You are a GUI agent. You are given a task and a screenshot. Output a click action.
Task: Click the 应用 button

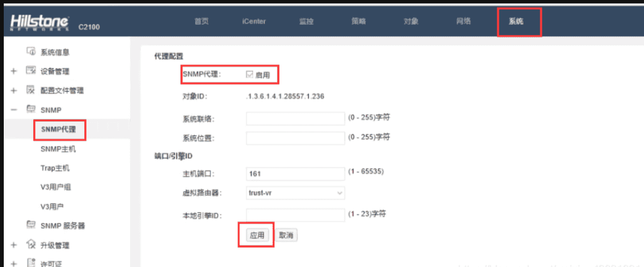click(x=257, y=235)
